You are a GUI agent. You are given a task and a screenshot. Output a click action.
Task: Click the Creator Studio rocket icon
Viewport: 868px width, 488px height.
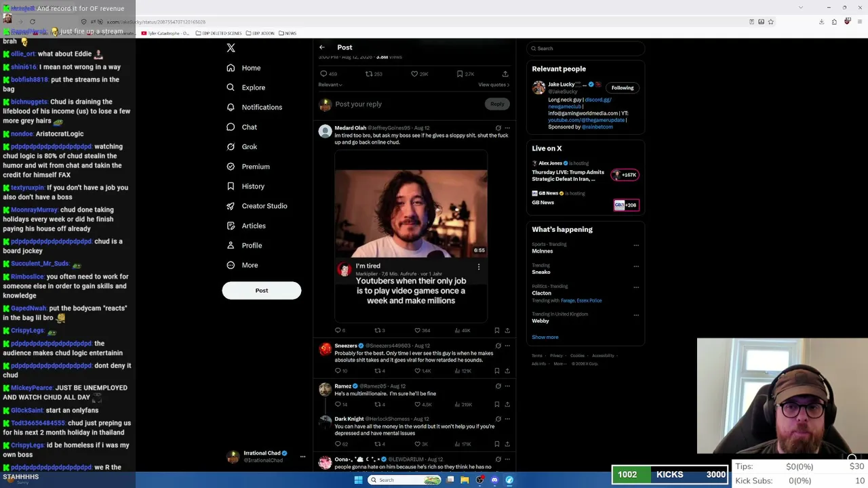point(231,206)
